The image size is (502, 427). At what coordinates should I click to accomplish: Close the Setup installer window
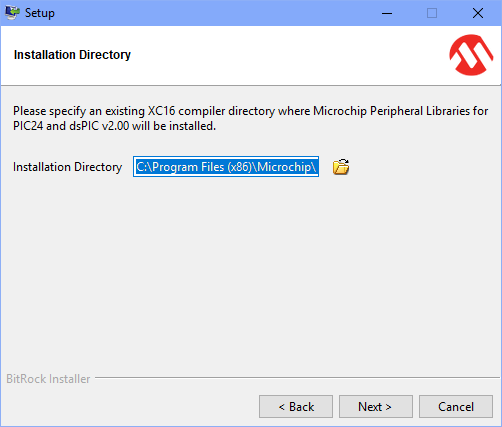point(478,13)
